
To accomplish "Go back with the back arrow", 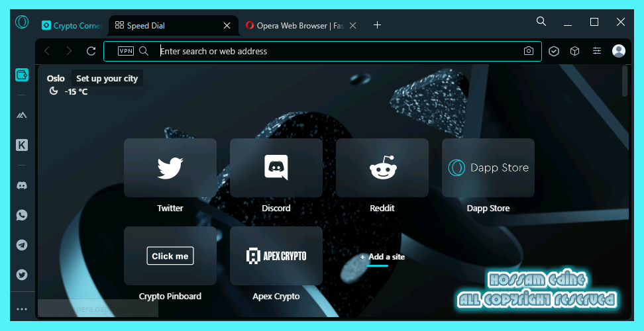I will coord(47,51).
